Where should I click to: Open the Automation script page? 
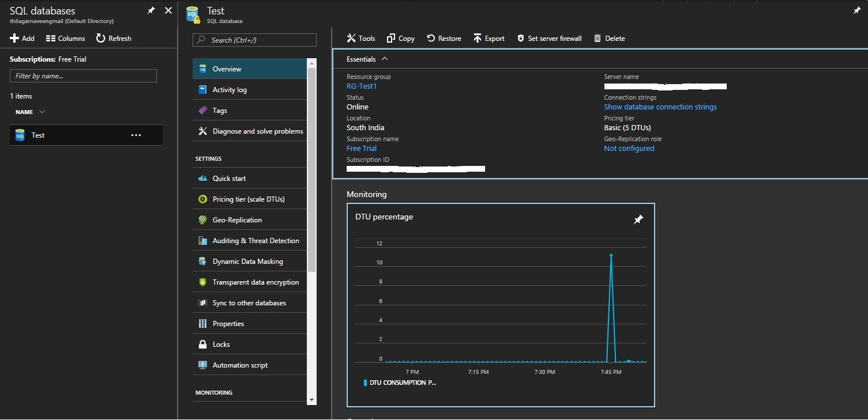pos(239,365)
